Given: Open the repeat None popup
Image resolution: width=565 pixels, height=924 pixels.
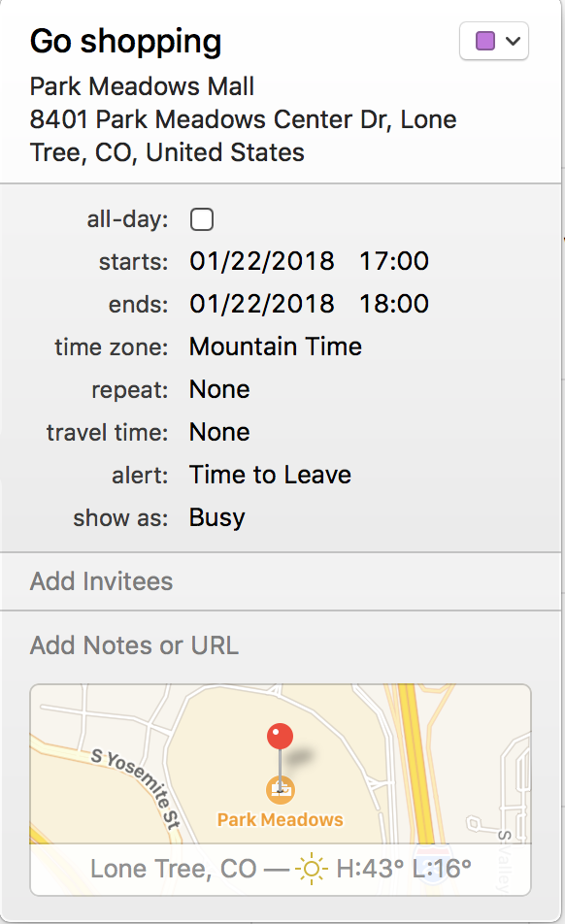Looking at the screenshot, I should [219, 389].
